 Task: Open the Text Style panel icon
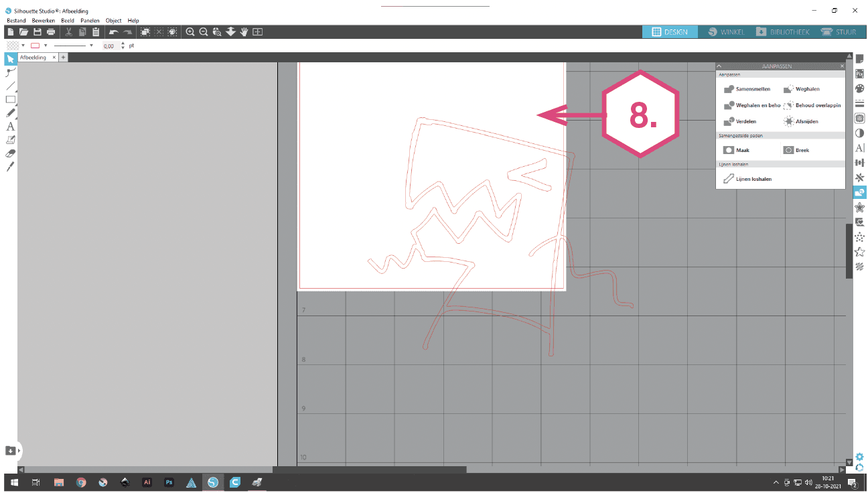point(860,147)
